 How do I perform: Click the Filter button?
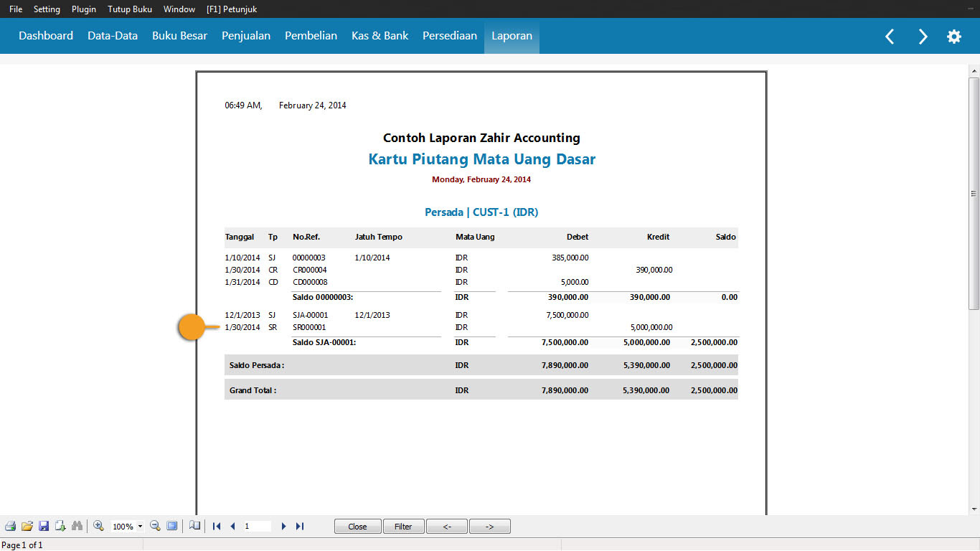coord(403,527)
